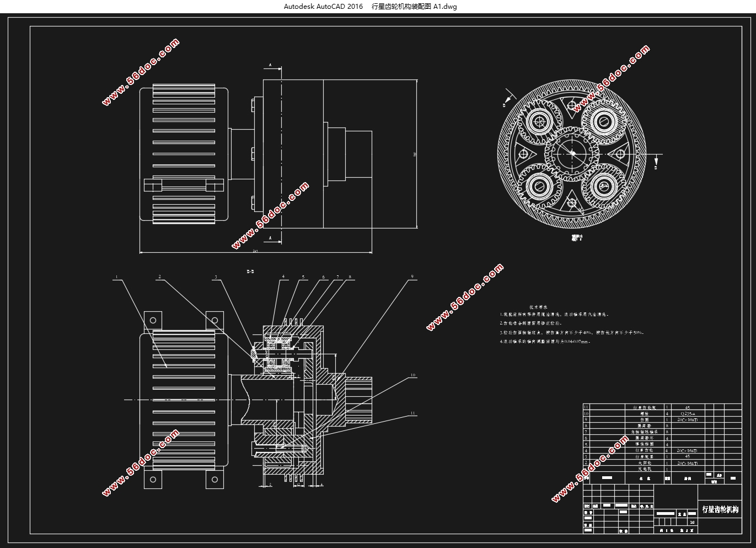
Task: Select the 技术要求 technical requirements heading
Action: pyautogui.click(x=538, y=306)
